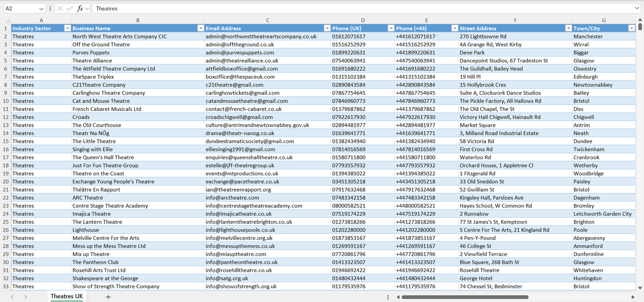
Task: Open the Town/City filter dropdown
Action: (632, 28)
